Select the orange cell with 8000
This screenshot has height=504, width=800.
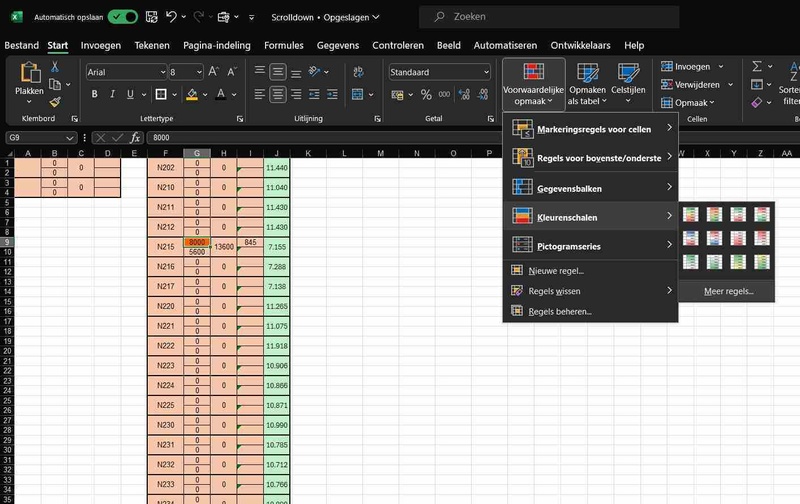[197, 242]
